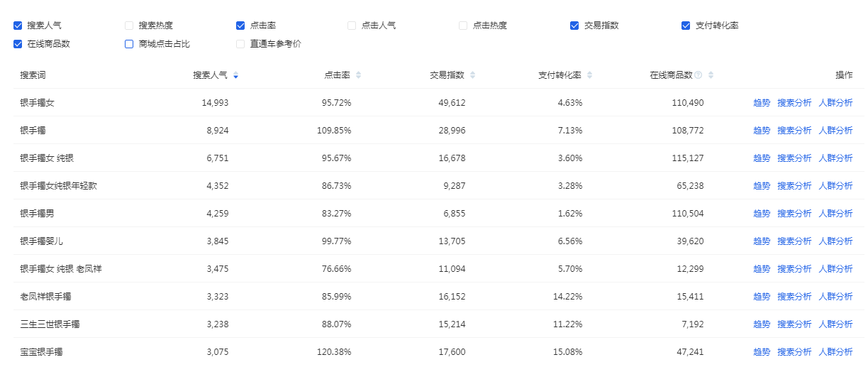Select the 银手镯婴儿 search term cell

point(42,241)
